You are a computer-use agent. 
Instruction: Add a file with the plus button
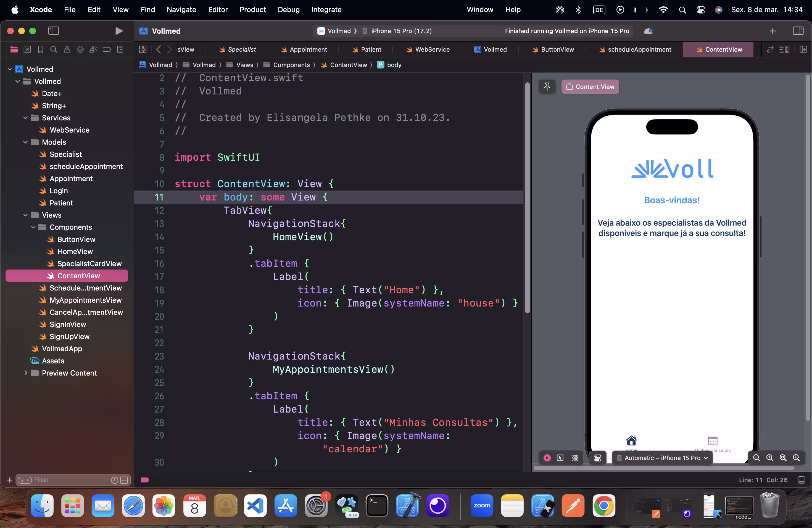point(10,480)
